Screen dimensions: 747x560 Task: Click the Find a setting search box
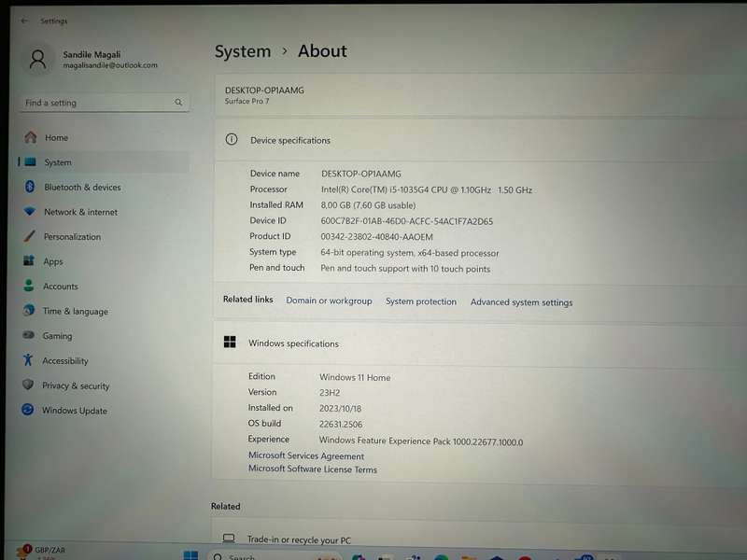click(105, 103)
